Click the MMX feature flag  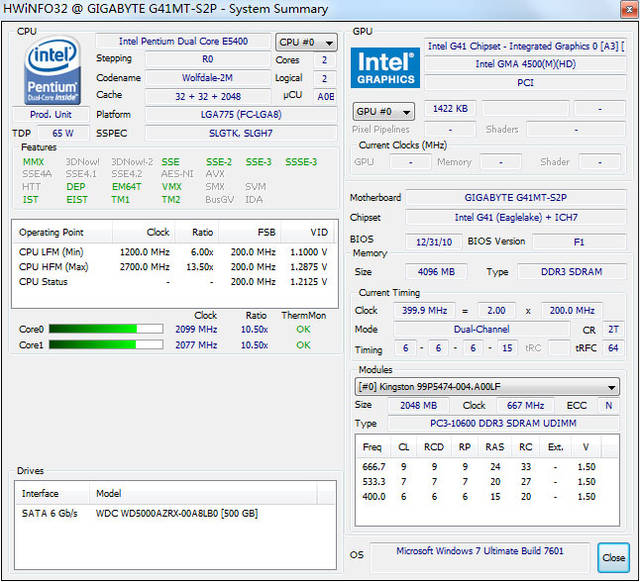[33, 162]
